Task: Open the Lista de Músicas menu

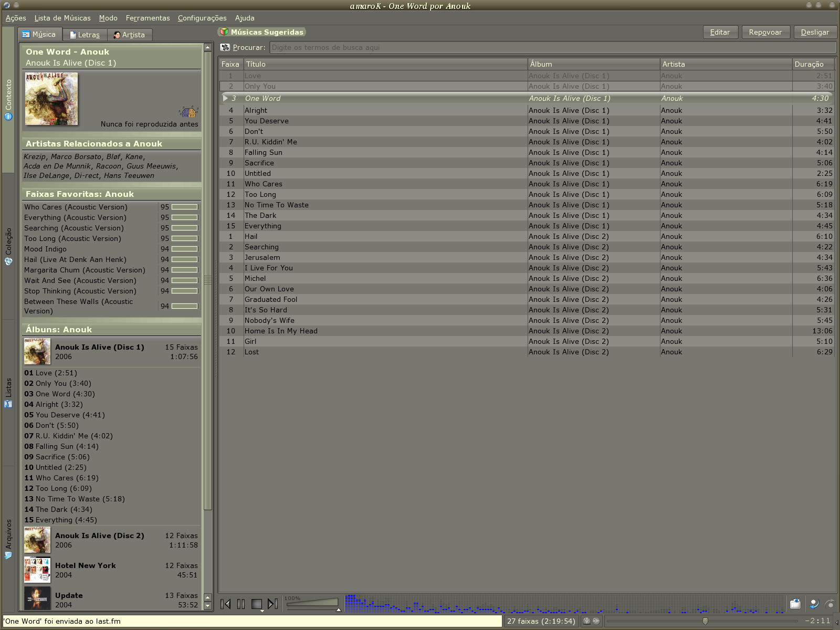Action: click(62, 18)
